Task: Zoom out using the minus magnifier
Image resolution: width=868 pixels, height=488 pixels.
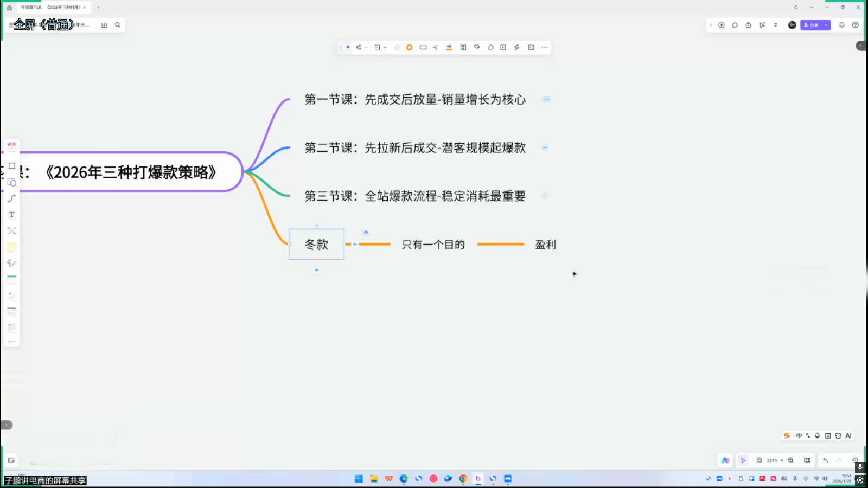Action: click(x=759, y=460)
